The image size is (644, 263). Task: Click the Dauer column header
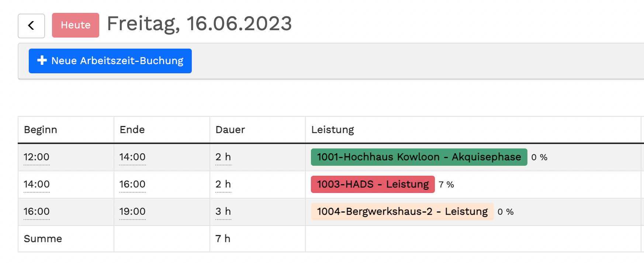click(x=230, y=130)
